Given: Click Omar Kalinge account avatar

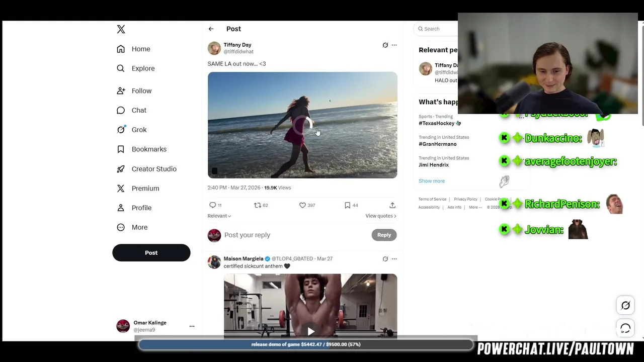Looking at the screenshot, I should (123, 326).
